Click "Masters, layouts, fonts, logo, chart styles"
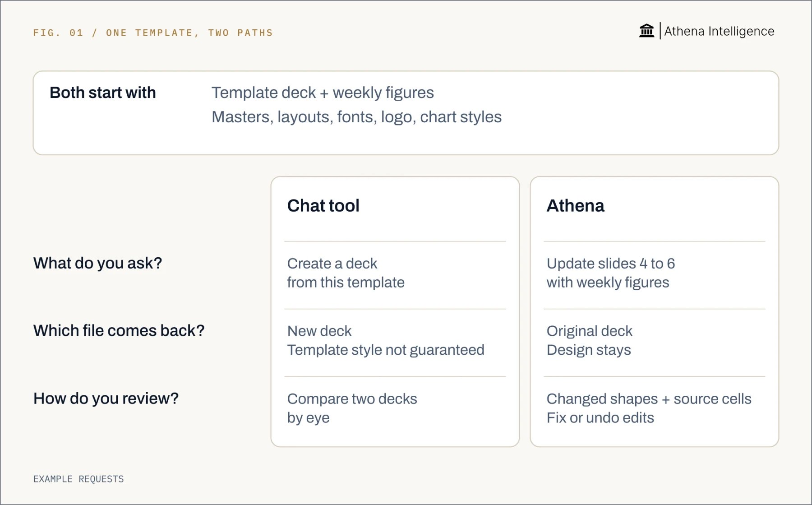 356,117
